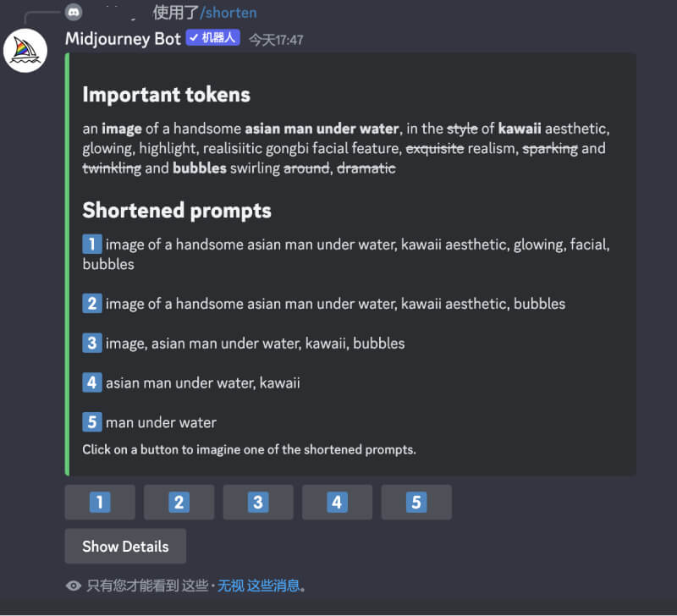The width and height of the screenshot is (677, 616).
Task: Click the robot verified badge beside Midjourney Bot
Action: click(213, 38)
